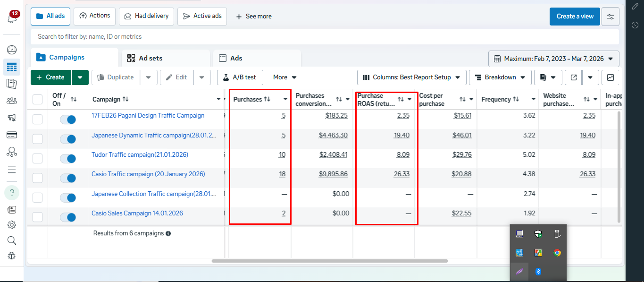Image resolution: width=644 pixels, height=282 pixels.
Task: Expand the Breakdown dropdown
Action: pyautogui.click(x=500, y=77)
